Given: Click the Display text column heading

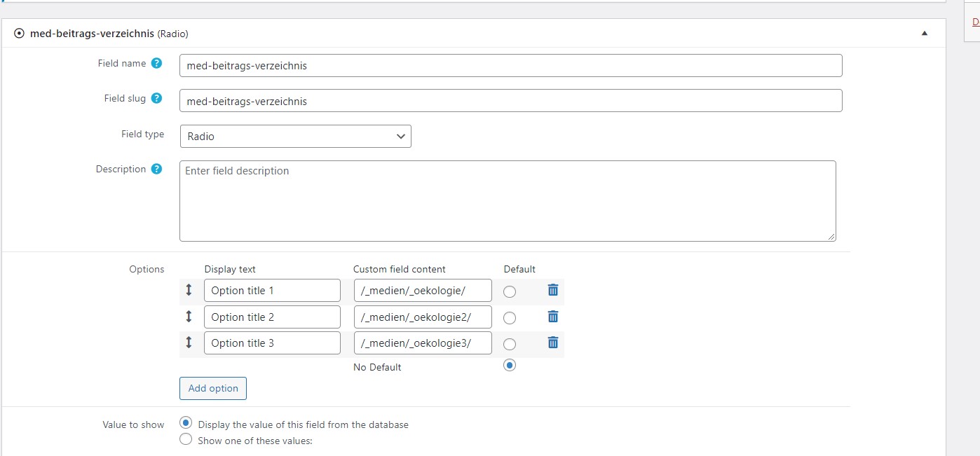Looking at the screenshot, I should click(x=230, y=269).
